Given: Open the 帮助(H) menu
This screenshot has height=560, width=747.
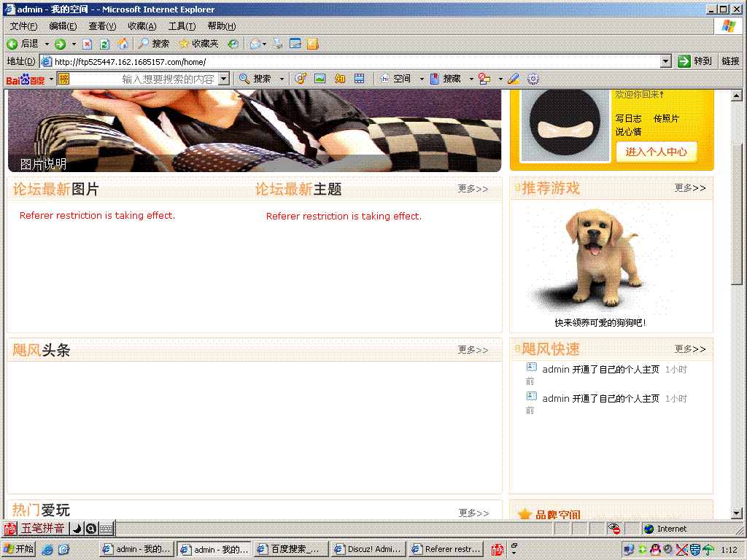Looking at the screenshot, I should (x=222, y=26).
